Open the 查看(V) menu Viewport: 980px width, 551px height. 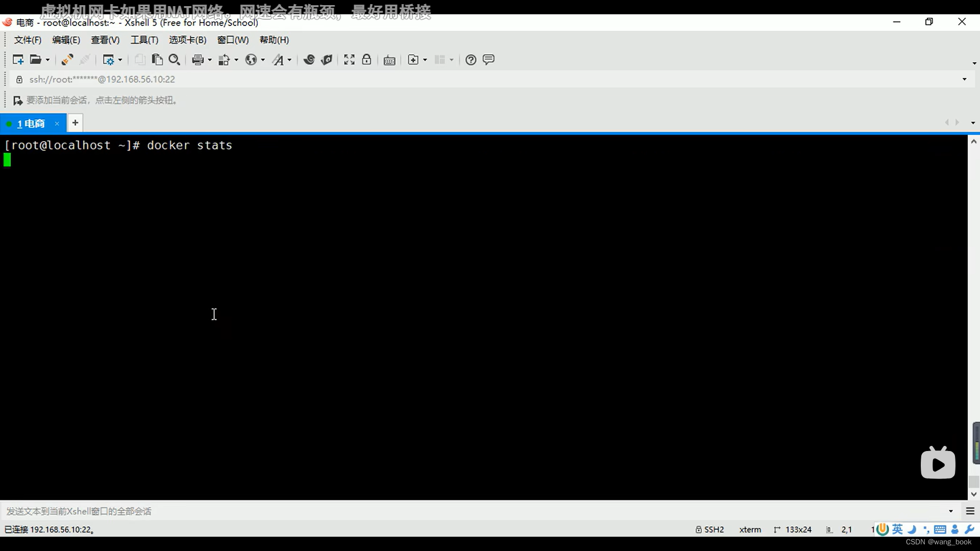point(105,40)
